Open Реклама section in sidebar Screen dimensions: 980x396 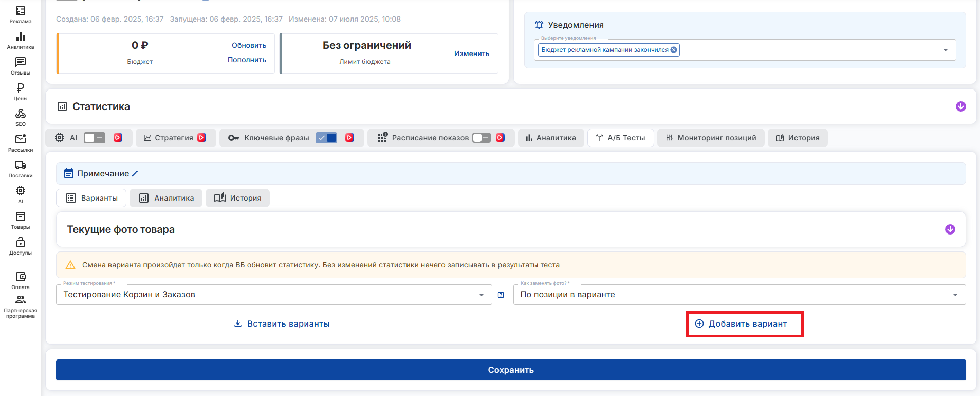tap(21, 14)
